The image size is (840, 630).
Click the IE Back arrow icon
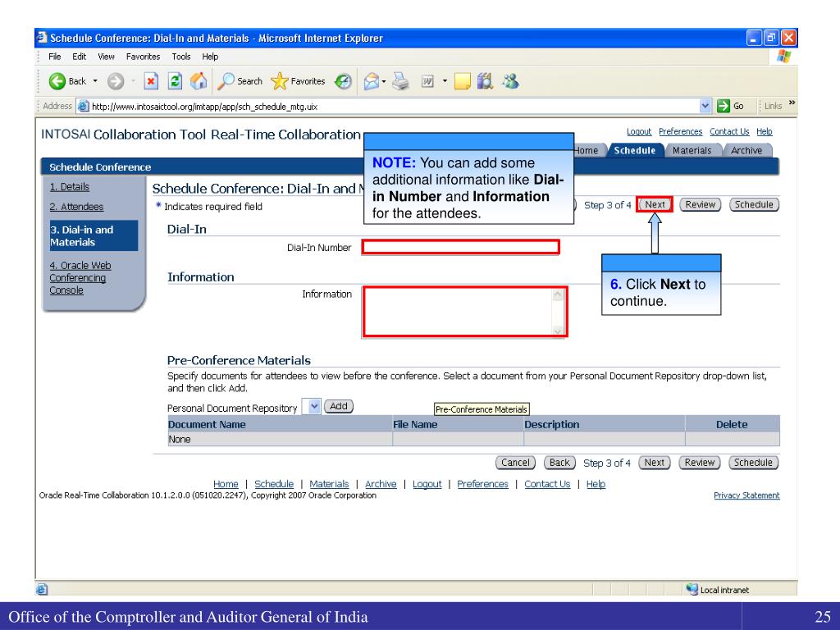(x=57, y=81)
